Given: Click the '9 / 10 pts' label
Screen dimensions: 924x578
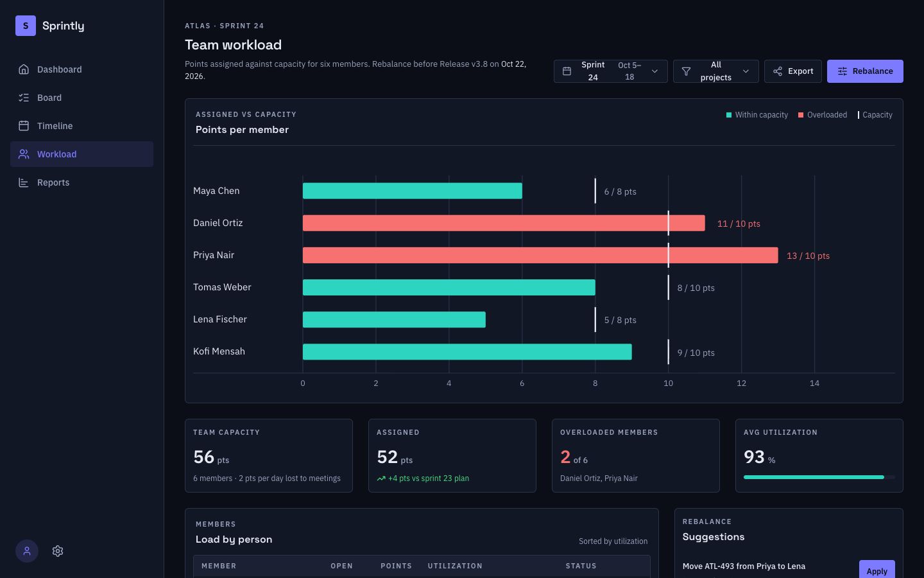Looking at the screenshot, I should click(x=696, y=353).
